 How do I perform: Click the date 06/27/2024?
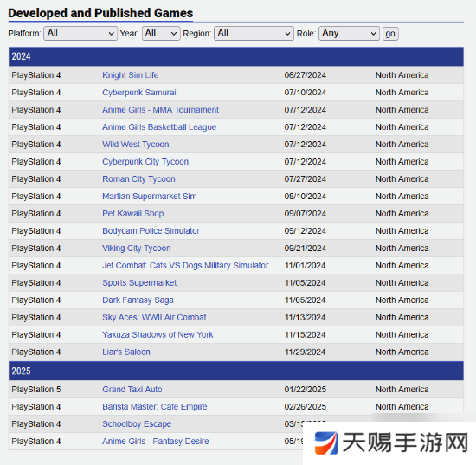(306, 75)
